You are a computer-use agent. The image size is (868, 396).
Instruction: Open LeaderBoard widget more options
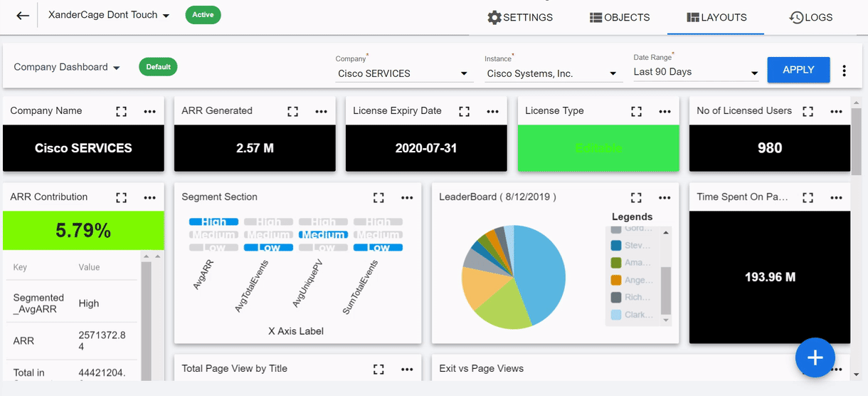[665, 197]
